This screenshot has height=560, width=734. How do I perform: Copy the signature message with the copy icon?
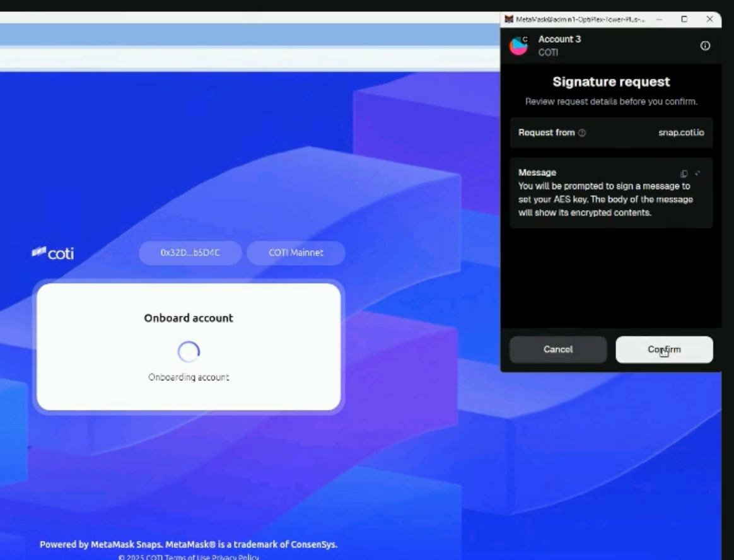pos(684,173)
